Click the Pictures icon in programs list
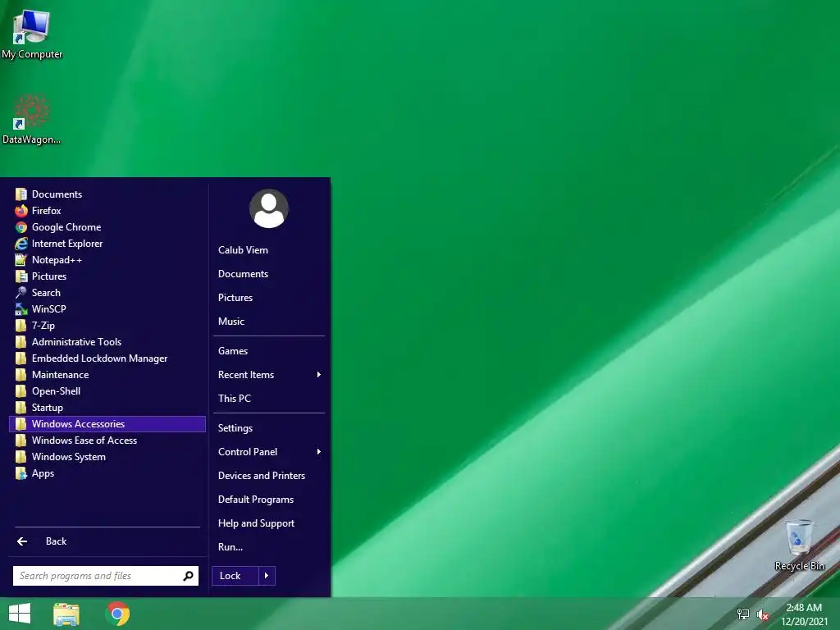The image size is (840, 630). 21,276
